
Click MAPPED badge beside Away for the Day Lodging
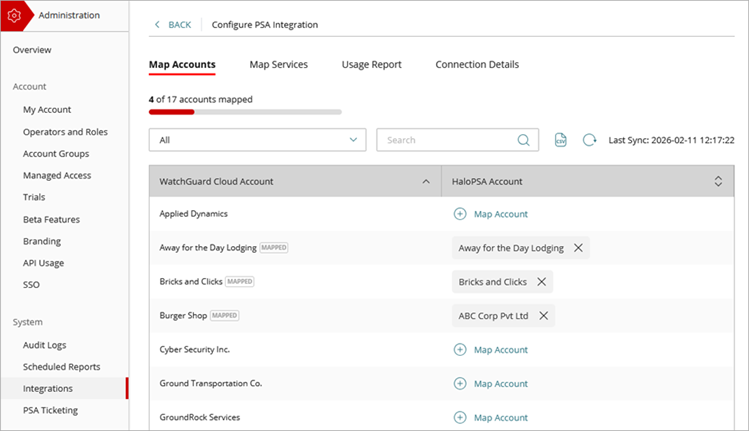click(274, 248)
